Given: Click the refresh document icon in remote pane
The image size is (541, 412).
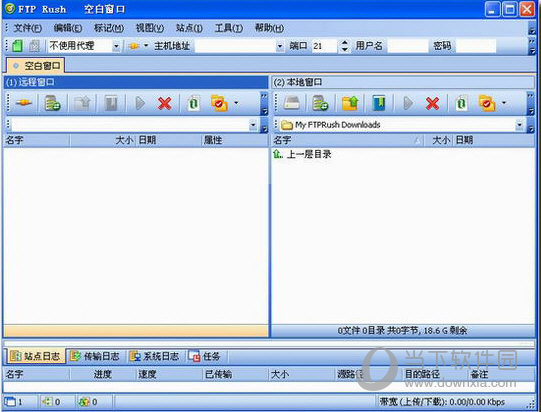Looking at the screenshot, I should click(x=194, y=103).
